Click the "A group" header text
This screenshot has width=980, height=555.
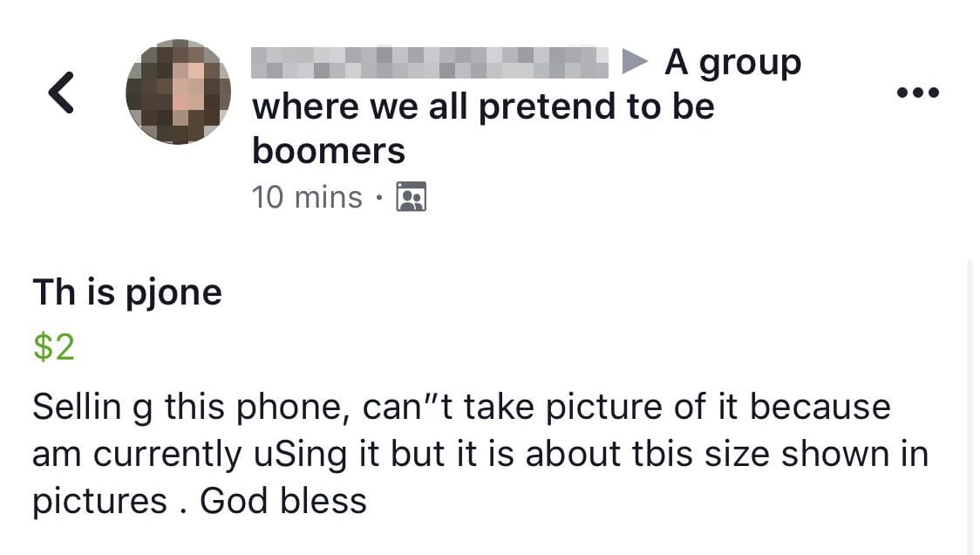[x=732, y=63]
